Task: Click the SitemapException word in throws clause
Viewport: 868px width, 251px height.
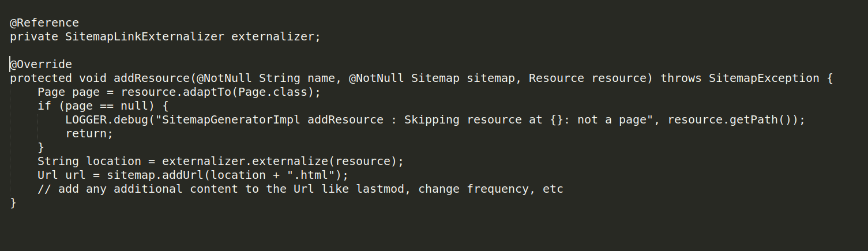Action: [764, 78]
